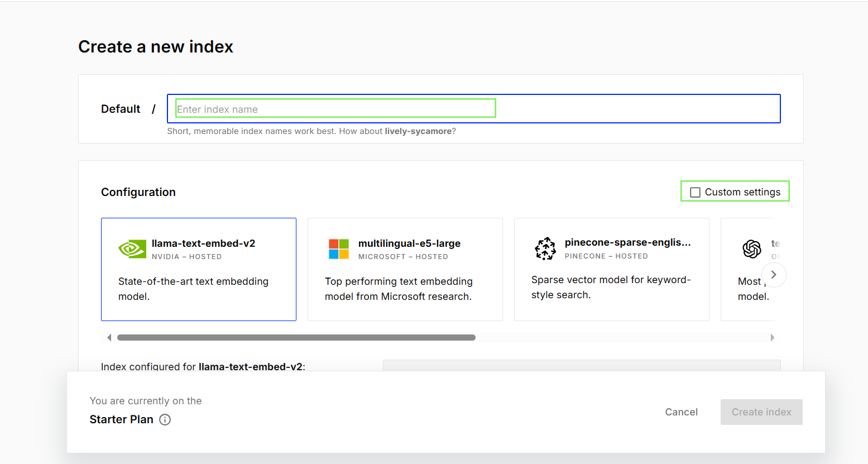Use the suggested name lively-sycamore

tap(418, 131)
